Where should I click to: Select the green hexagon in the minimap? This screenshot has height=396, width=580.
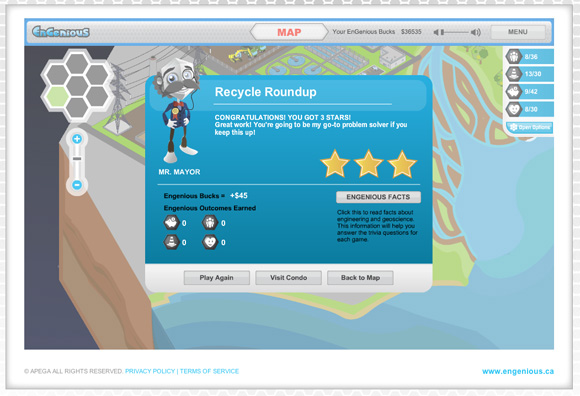click(57, 97)
